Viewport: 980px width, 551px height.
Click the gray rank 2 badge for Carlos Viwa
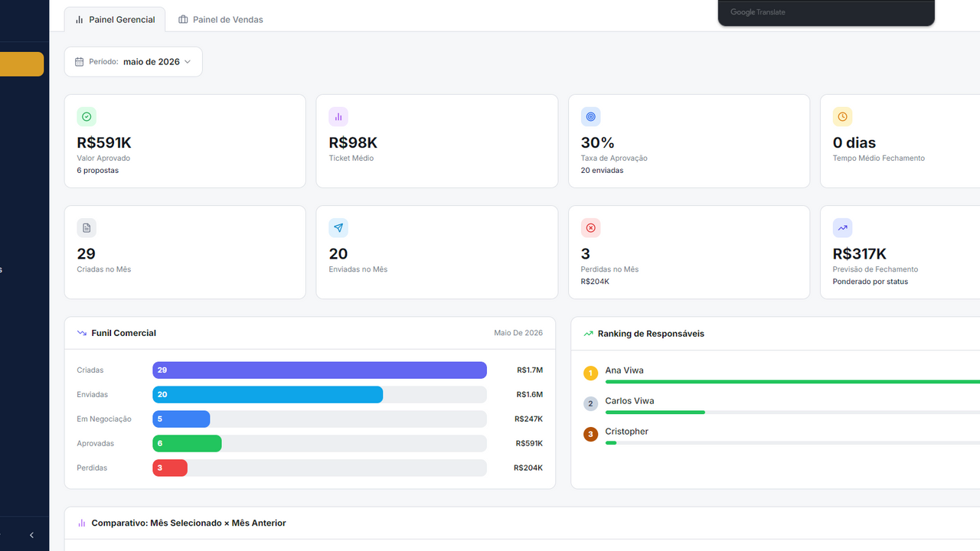click(x=590, y=404)
